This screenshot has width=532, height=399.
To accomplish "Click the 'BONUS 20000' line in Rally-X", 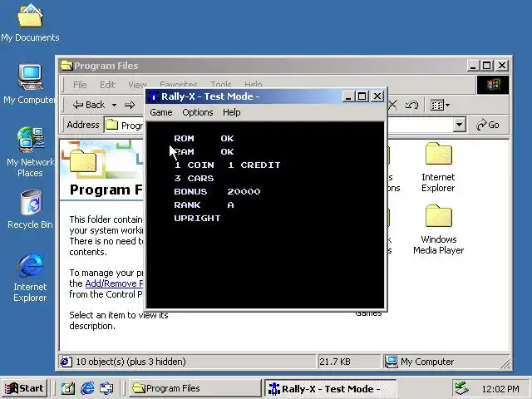I will click(x=217, y=192).
